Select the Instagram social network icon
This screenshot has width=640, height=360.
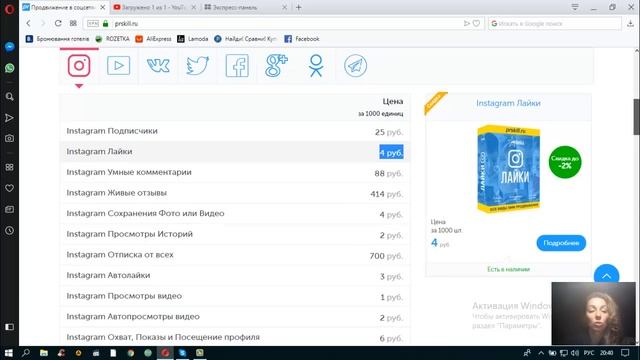[x=79, y=65]
